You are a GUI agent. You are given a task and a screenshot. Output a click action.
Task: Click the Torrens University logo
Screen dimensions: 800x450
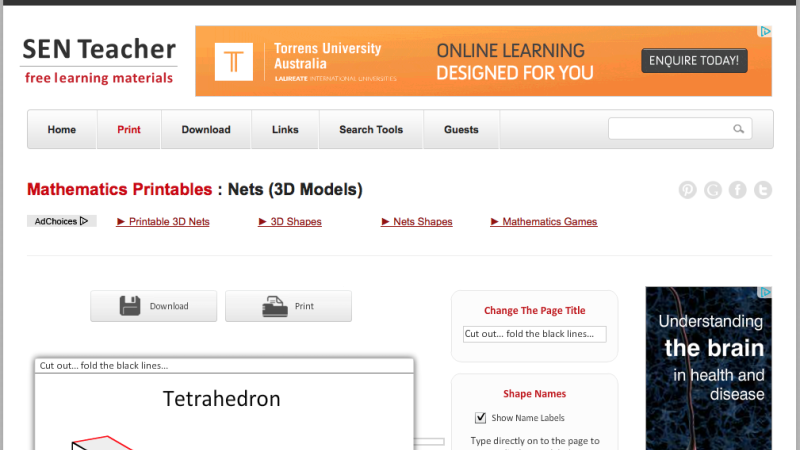coord(234,62)
